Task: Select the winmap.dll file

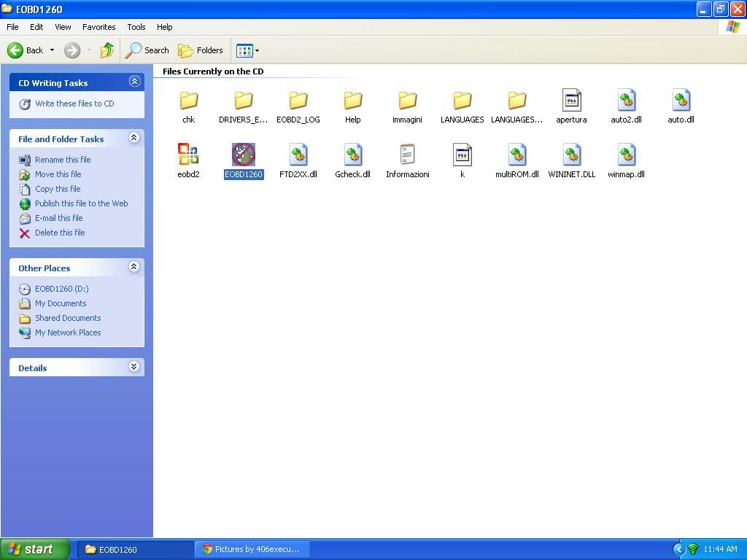Action: (627, 155)
